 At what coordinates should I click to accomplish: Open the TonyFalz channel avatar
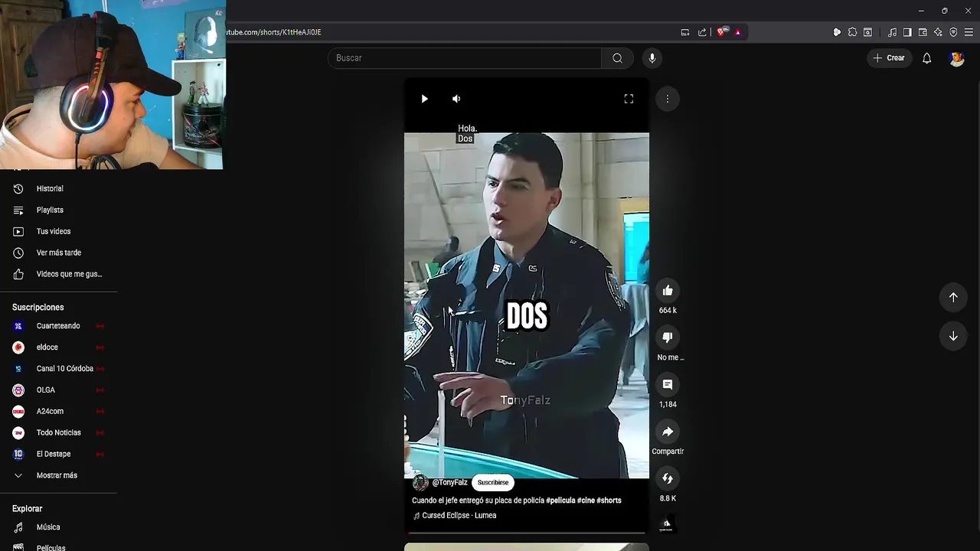click(x=420, y=483)
